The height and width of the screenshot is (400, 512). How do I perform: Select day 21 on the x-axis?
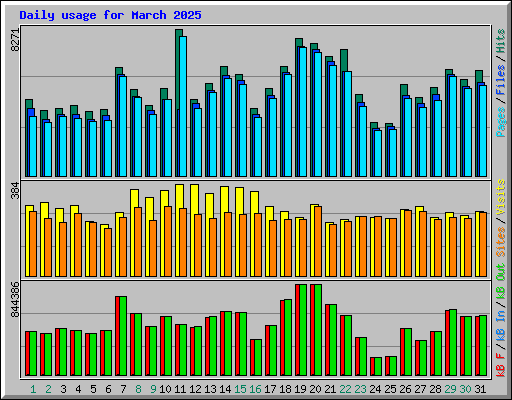[330, 389]
